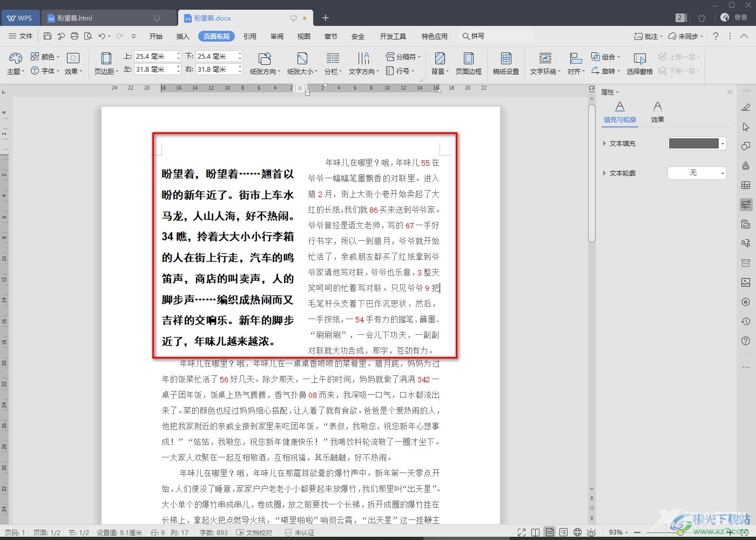Click the fullscreen view icon in status bar
The height and width of the screenshot is (540, 756).
pos(522,532)
